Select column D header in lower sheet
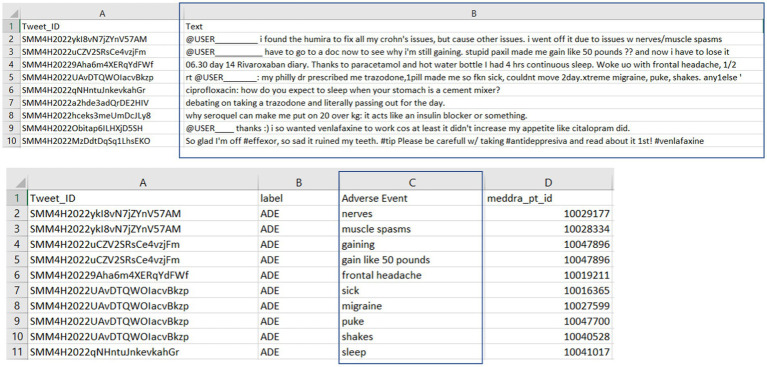Screen dimensions: 767x367 548,182
